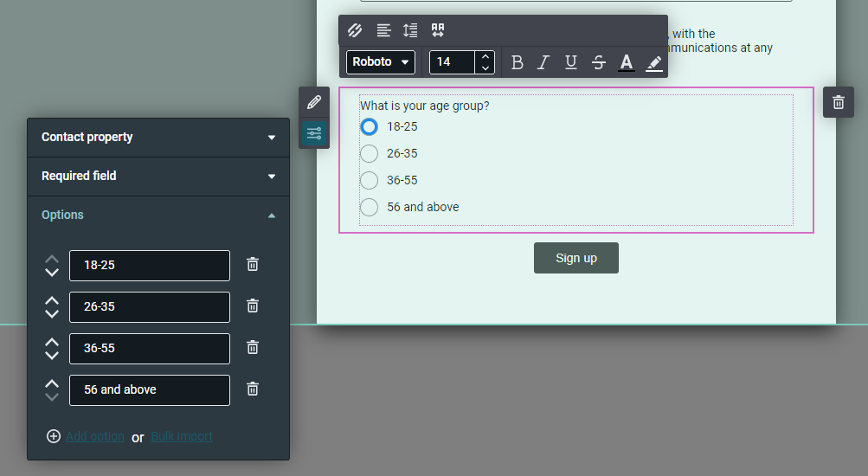Delete the 18-25 option
This screenshot has width=868, height=476.
[253, 265]
